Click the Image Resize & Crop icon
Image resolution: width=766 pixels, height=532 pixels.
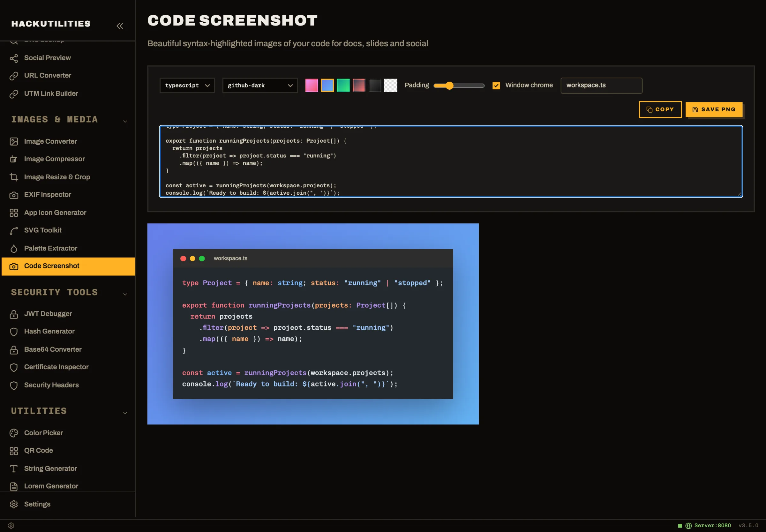tap(14, 177)
